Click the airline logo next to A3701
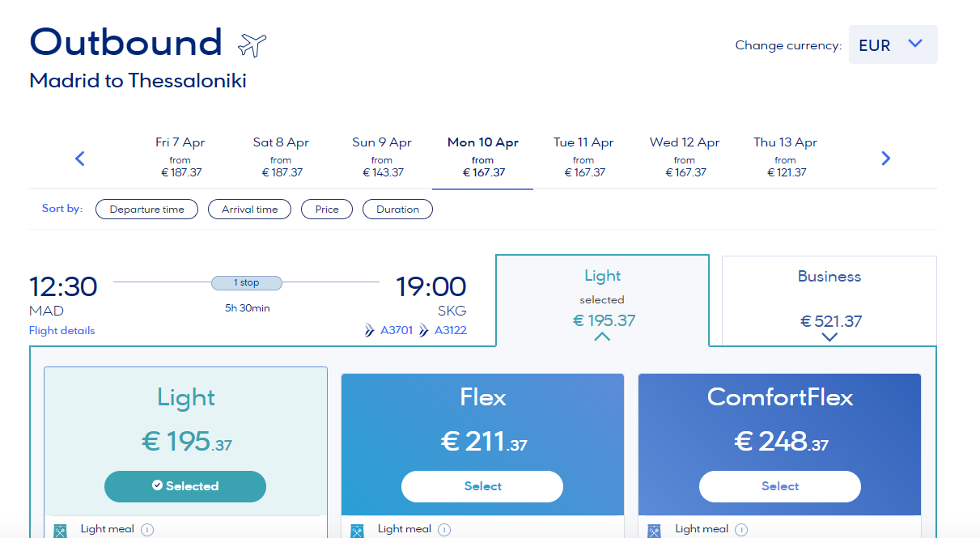 [x=370, y=330]
